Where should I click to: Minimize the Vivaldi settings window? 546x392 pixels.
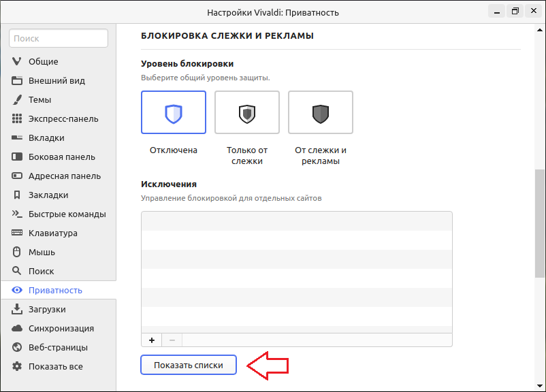tap(497, 12)
